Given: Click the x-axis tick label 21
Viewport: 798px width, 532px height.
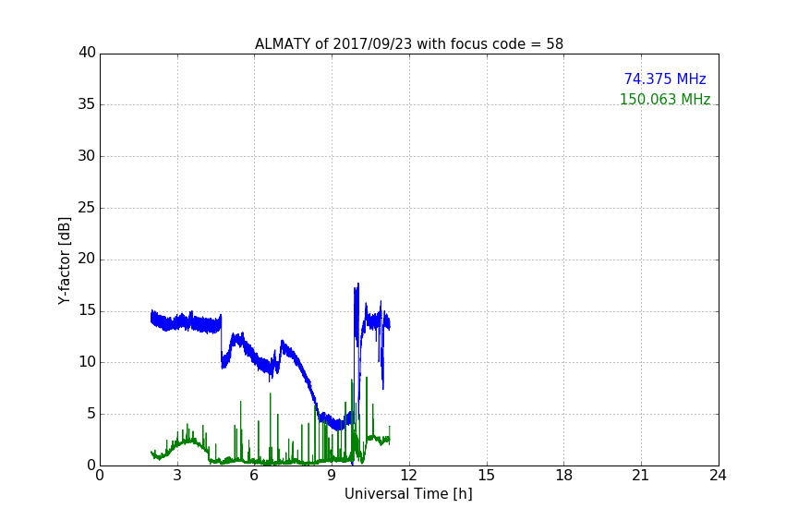Looking at the screenshot, I should pyautogui.click(x=641, y=476).
